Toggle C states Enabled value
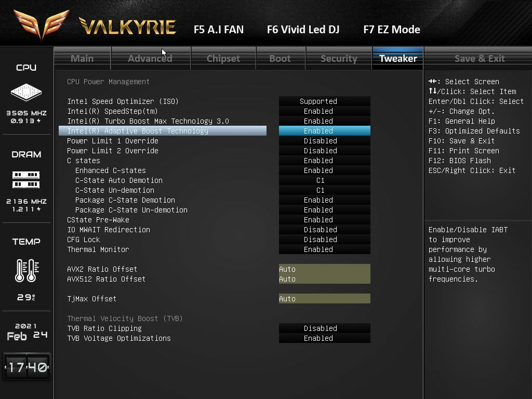 click(x=324, y=161)
